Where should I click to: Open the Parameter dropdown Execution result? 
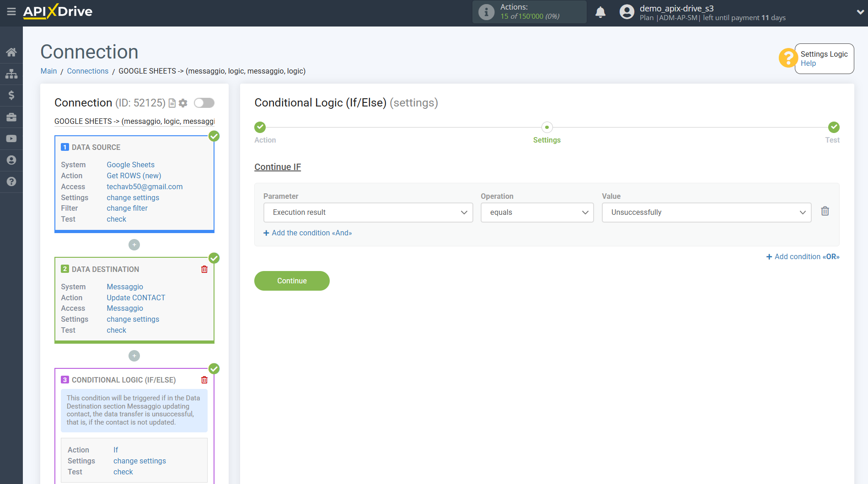pyautogui.click(x=368, y=213)
